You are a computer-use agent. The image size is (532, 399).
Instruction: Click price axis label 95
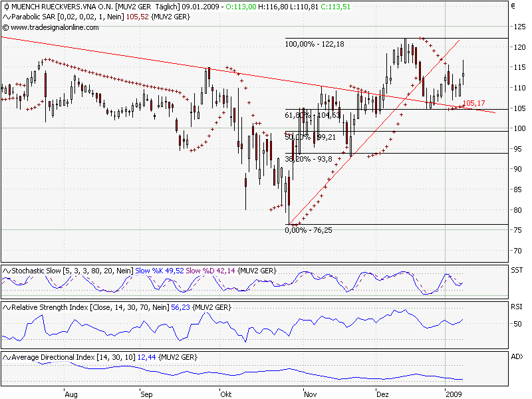pos(517,149)
